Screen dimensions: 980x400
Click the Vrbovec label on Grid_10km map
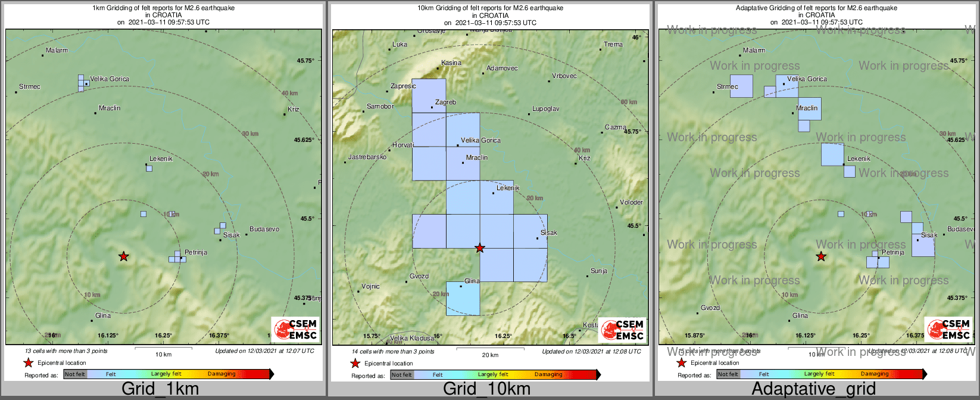[x=564, y=76]
